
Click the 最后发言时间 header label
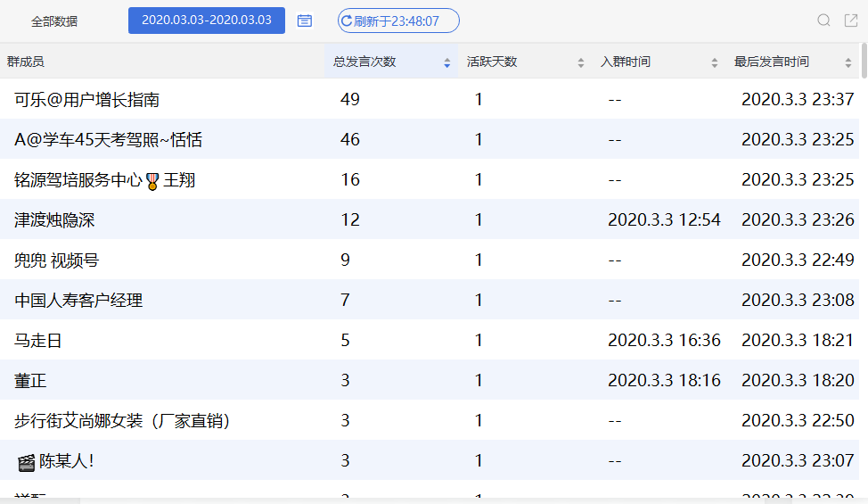772,62
